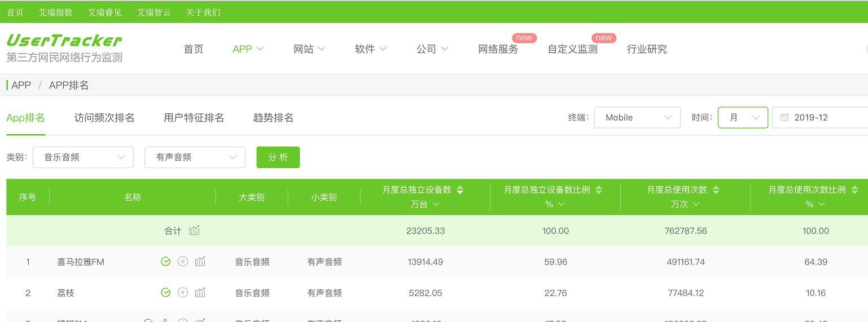Click the 64.39 usage percentage cell
The width and height of the screenshot is (868, 322).
816,262
